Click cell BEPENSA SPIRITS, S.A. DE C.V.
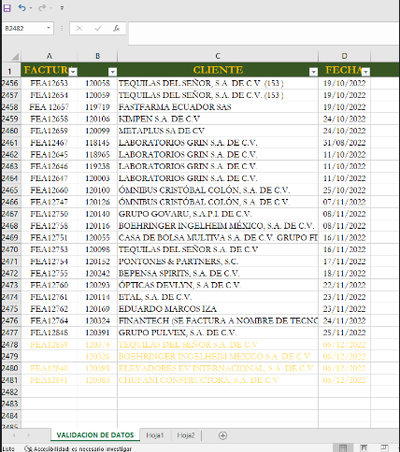The image size is (400, 452). pos(218,273)
